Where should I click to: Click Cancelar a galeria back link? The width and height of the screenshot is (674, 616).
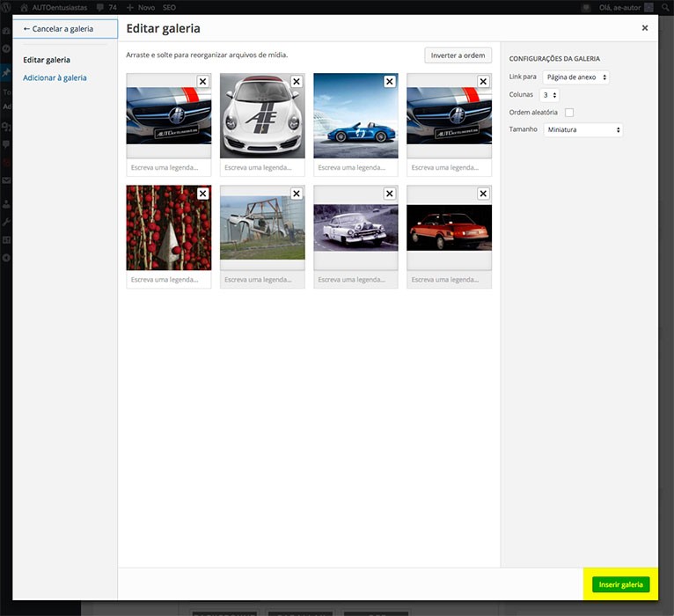click(x=64, y=28)
